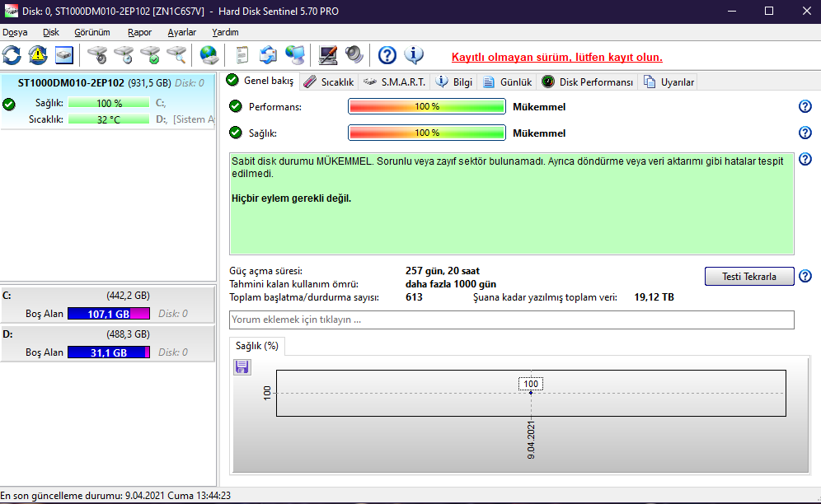
Task: Click the disk with green checkmark icon
Action: tap(150, 55)
